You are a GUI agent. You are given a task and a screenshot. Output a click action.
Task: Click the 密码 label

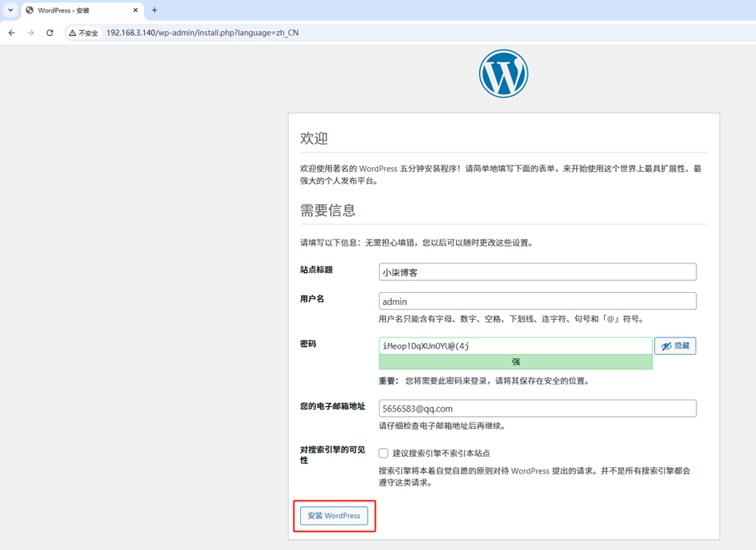pos(308,344)
